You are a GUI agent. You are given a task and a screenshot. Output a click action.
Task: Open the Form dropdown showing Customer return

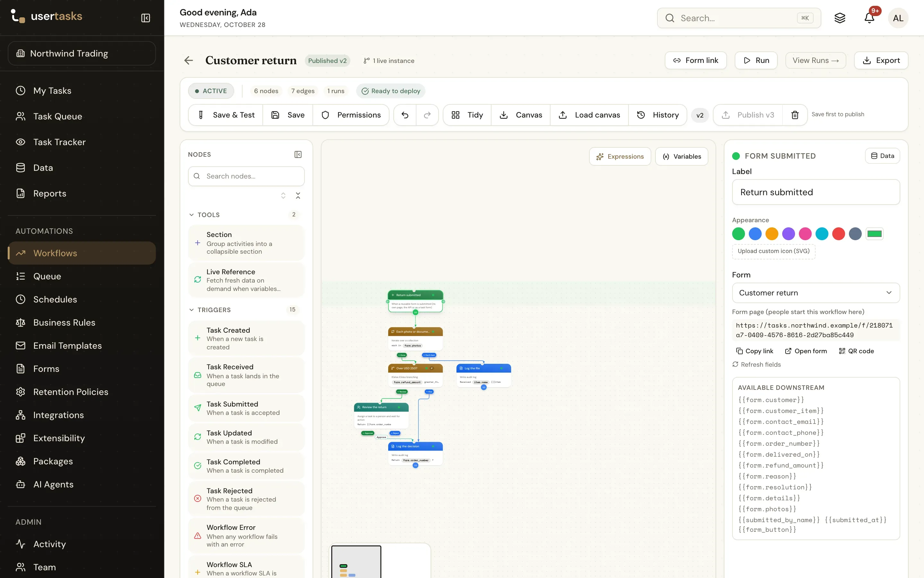pos(816,293)
